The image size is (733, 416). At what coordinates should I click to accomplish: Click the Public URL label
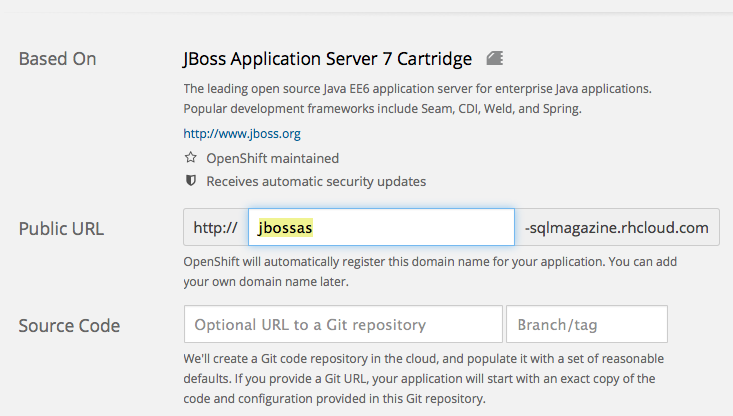61,229
